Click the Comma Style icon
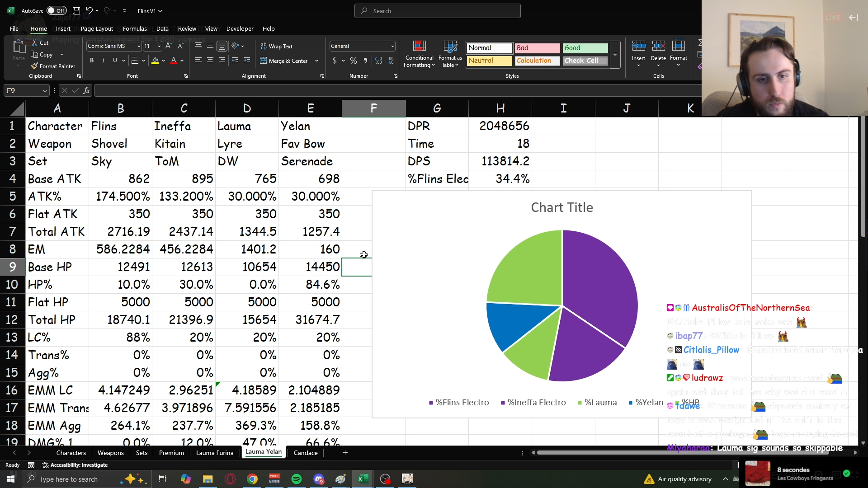 tap(365, 61)
